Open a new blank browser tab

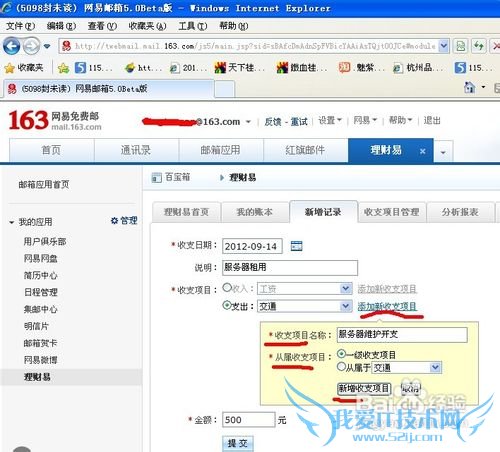click(x=225, y=89)
